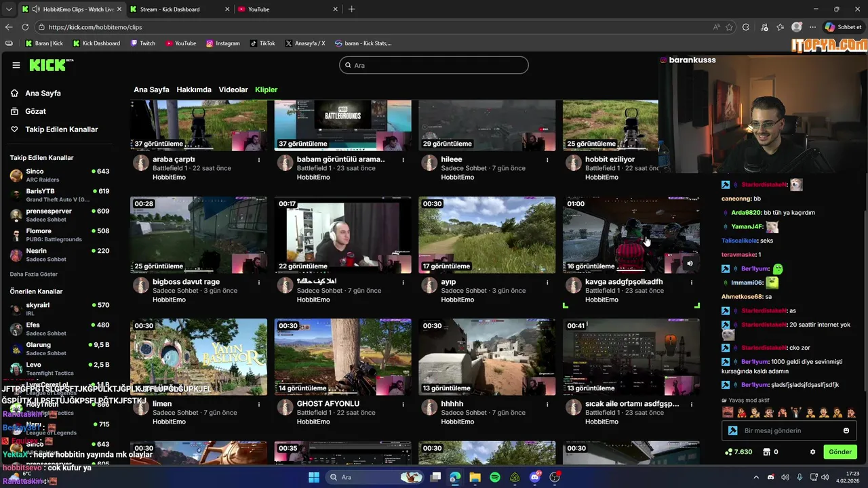Open options menu for GHOST AFYONLU clip

pyautogui.click(x=403, y=404)
